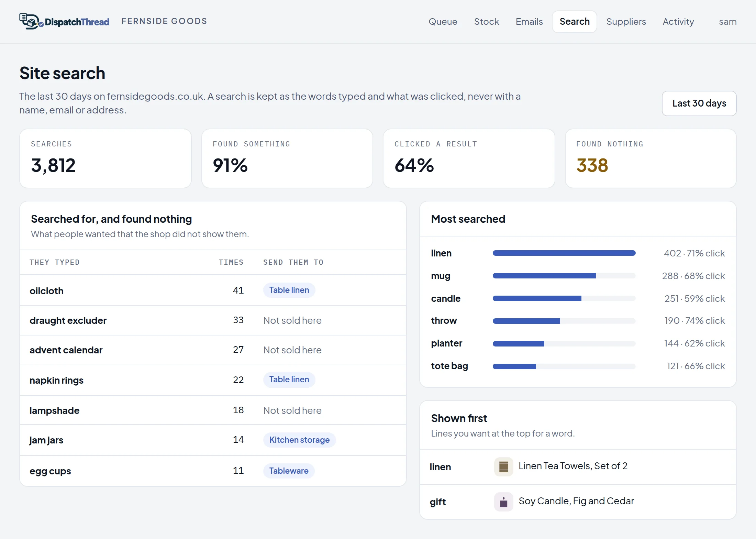Click the Searches 3,812 stat card
Screen dimensions: 756x539
point(105,158)
